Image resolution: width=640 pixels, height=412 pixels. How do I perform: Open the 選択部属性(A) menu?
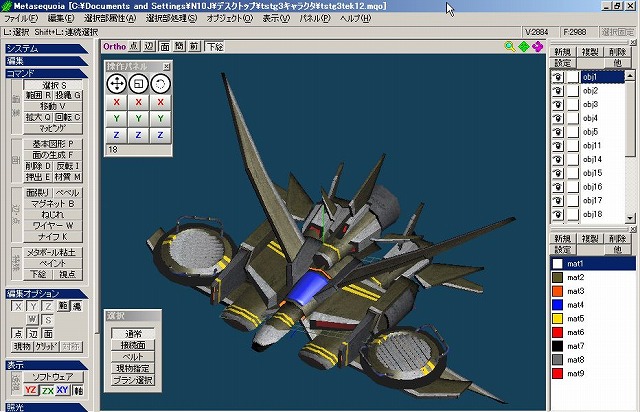pos(110,18)
